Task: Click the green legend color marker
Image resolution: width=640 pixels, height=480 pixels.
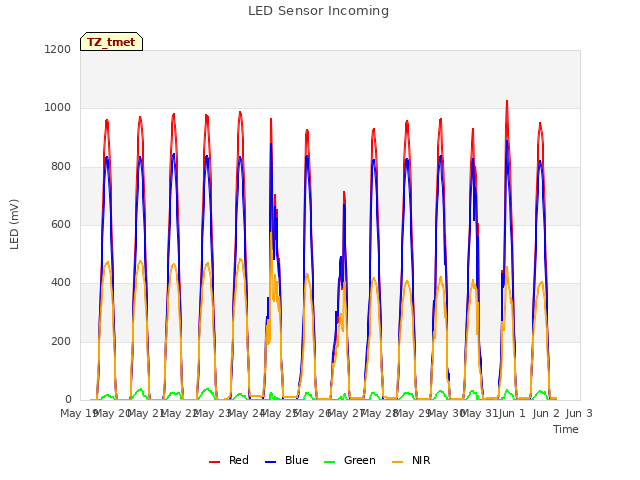Action: click(x=329, y=462)
